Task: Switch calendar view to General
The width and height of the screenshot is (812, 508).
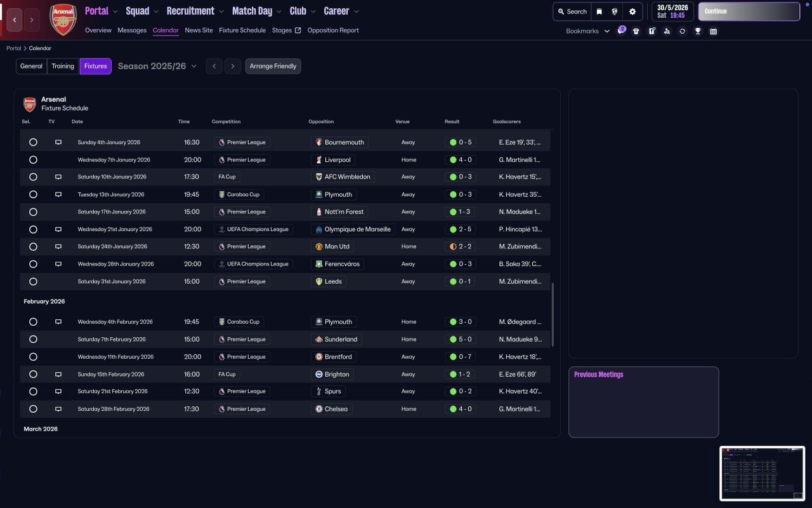Action: 32,66
